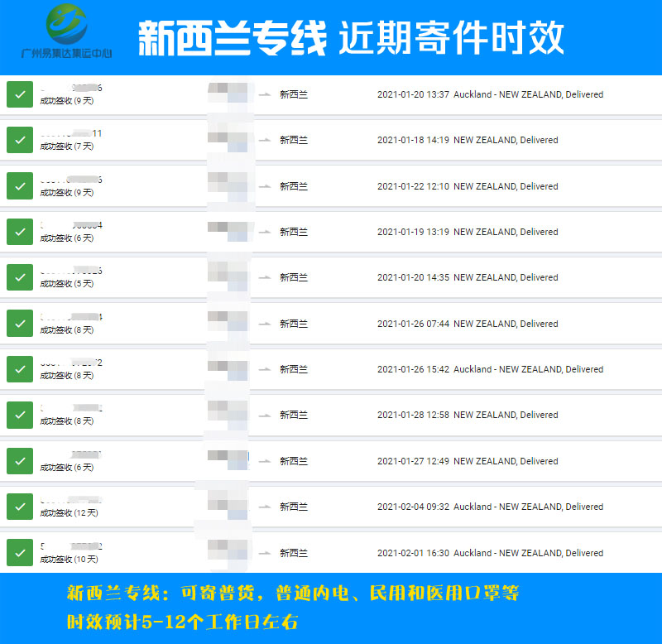Toggle green check on 2021-01-27 12:49 row
662x644 pixels.
[x=19, y=461]
